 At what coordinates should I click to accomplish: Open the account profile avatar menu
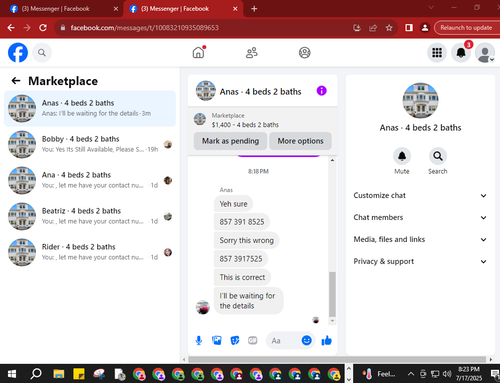click(x=485, y=53)
